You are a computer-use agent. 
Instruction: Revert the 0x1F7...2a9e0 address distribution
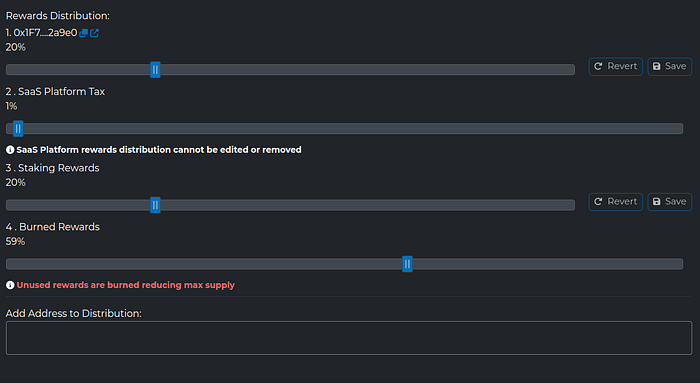tap(616, 67)
